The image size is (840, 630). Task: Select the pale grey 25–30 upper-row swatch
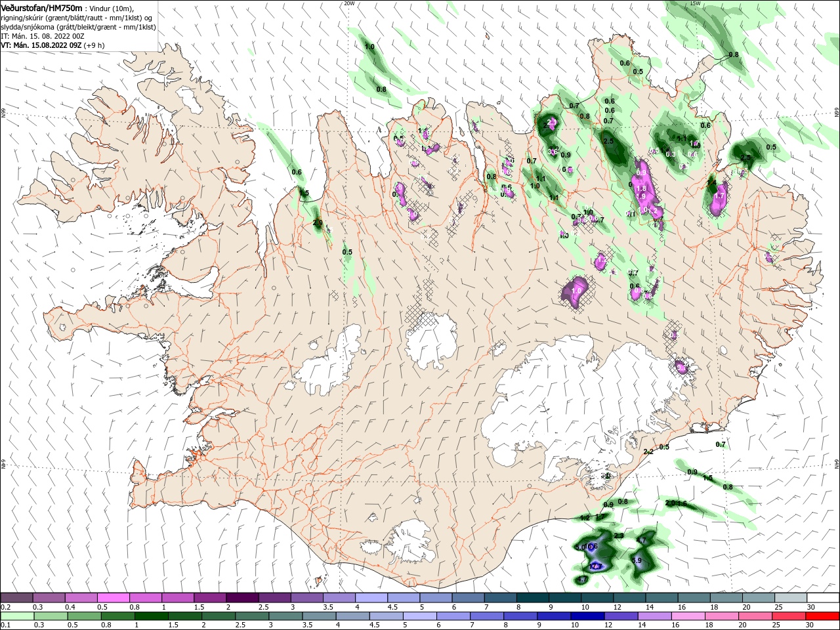click(x=790, y=598)
